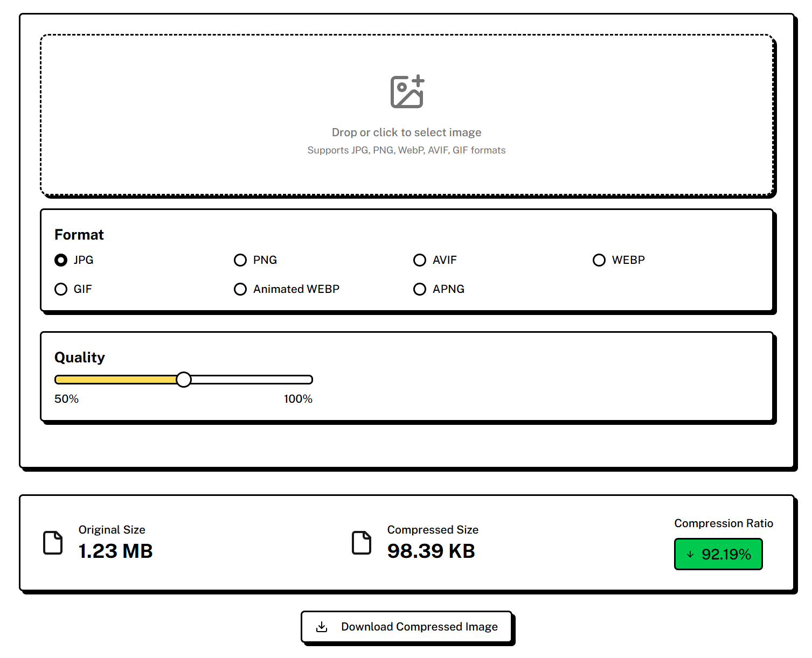Select the JPG format radio button
This screenshot has width=812, height=658.
(x=61, y=260)
